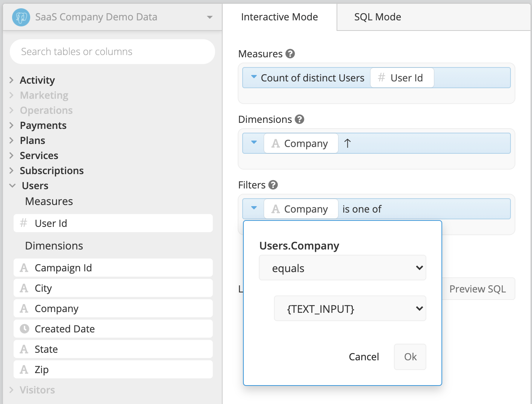Viewport: 532px width, 404px height.
Task: Click the text type icon beside State
Action: pos(24,349)
